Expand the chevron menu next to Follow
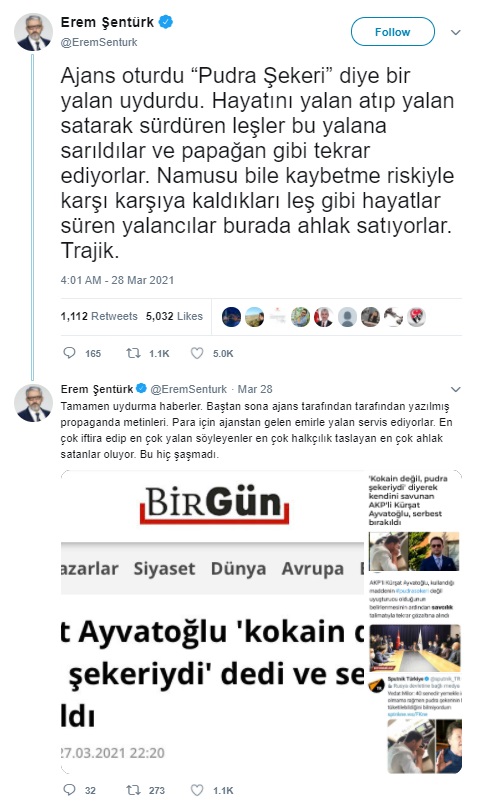477x801 pixels. [x=456, y=32]
